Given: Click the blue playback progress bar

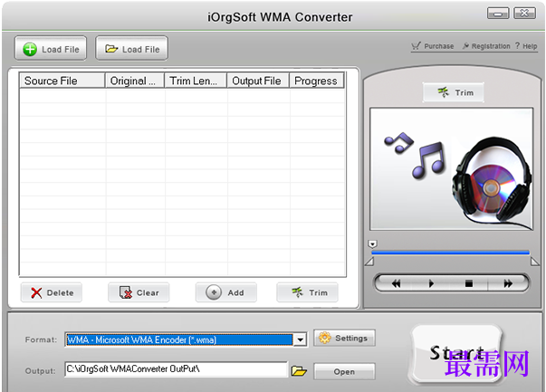Looking at the screenshot, I should coord(451,253).
